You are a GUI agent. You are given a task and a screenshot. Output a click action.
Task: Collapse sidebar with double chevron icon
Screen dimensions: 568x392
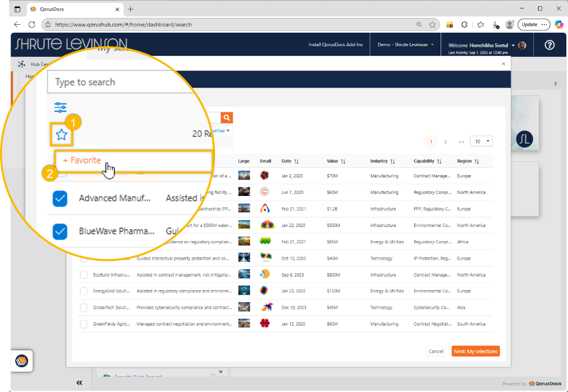point(79,383)
